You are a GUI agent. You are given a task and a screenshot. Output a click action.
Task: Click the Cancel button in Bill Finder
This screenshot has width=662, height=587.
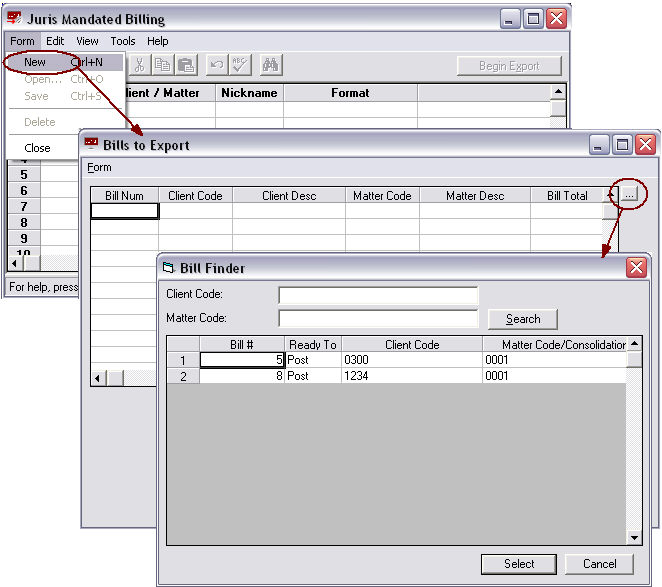pos(599,564)
